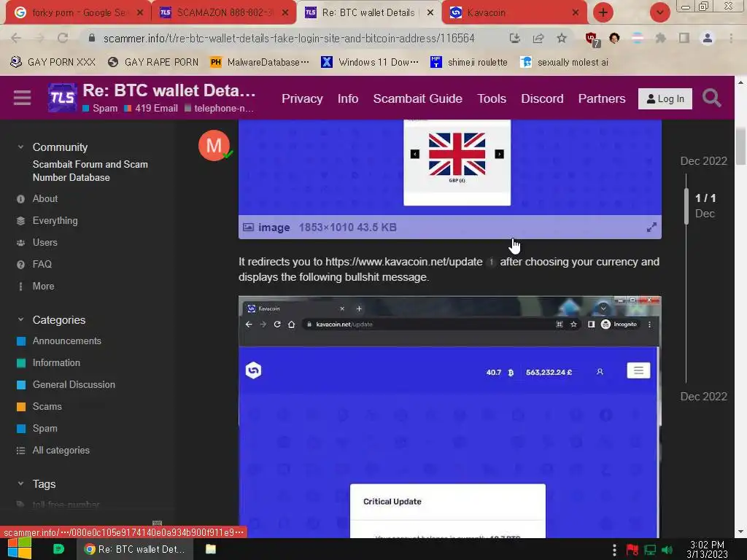Open the kavacoin.net/update link in the post
The width and height of the screenshot is (747, 560).
pyautogui.click(x=403, y=262)
